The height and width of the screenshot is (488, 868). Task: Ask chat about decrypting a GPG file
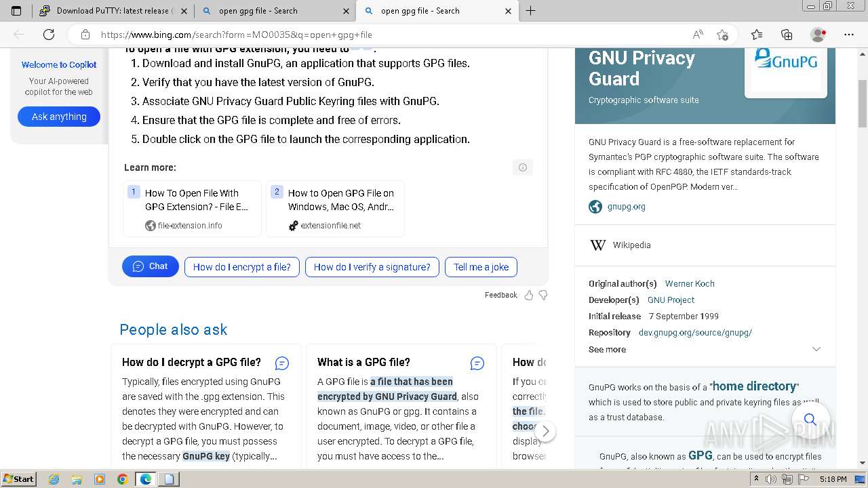click(282, 363)
